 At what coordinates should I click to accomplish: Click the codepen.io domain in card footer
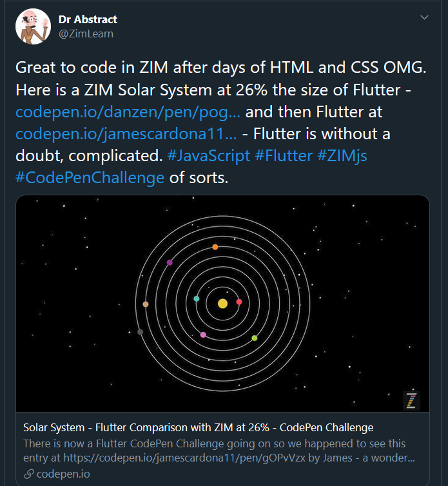(63, 474)
